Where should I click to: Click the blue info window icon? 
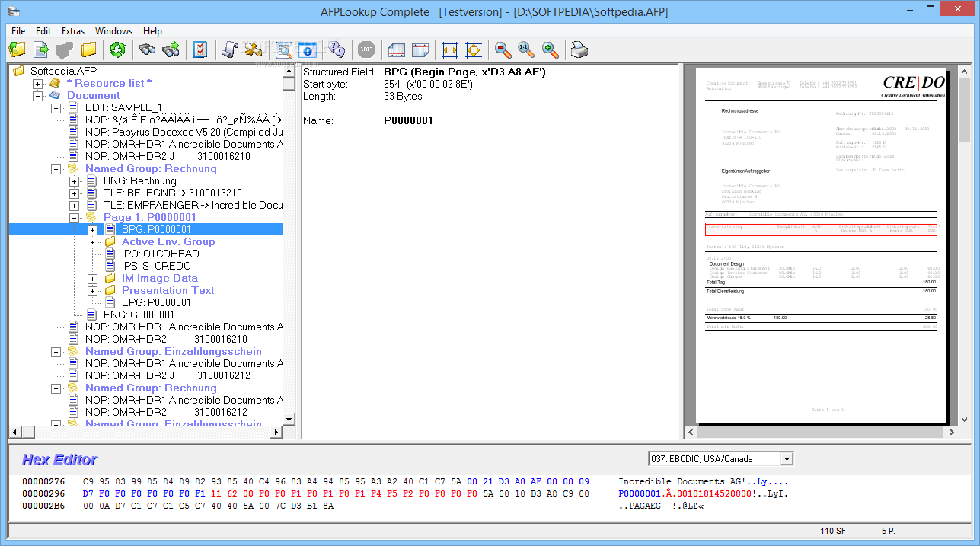pos(308,50)
